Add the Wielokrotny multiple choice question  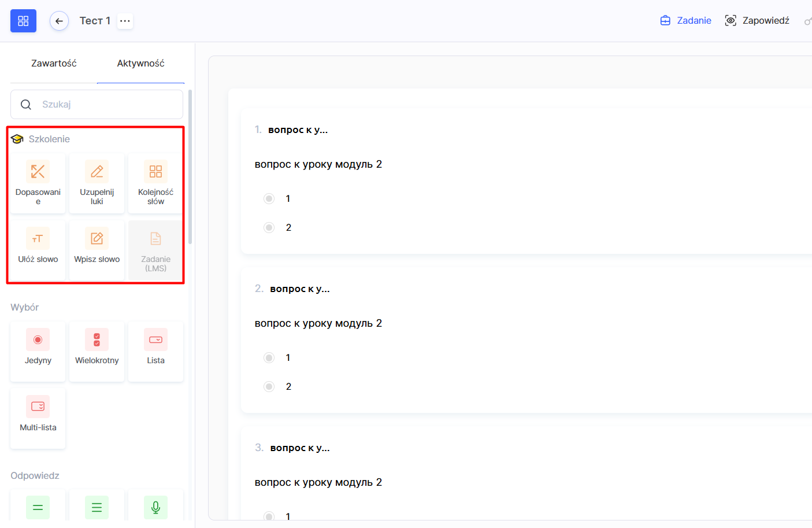click(x=97, y=351)
